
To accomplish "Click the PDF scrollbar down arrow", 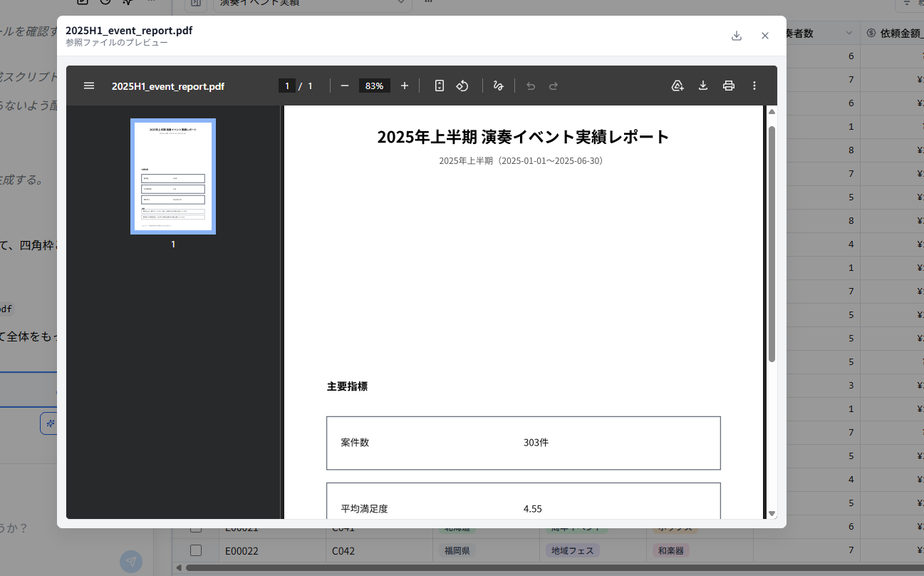I will [772, 513].
